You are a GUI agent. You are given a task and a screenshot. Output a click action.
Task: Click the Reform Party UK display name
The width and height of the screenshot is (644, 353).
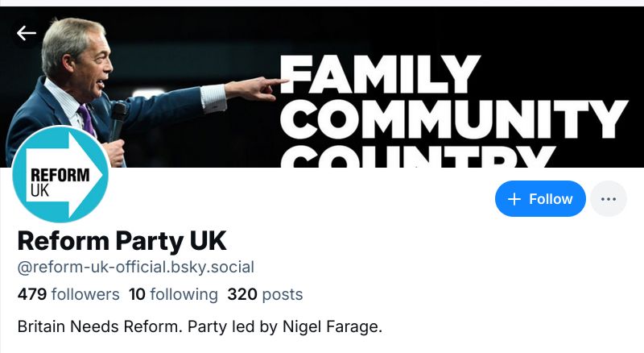[x=122, y=240]
